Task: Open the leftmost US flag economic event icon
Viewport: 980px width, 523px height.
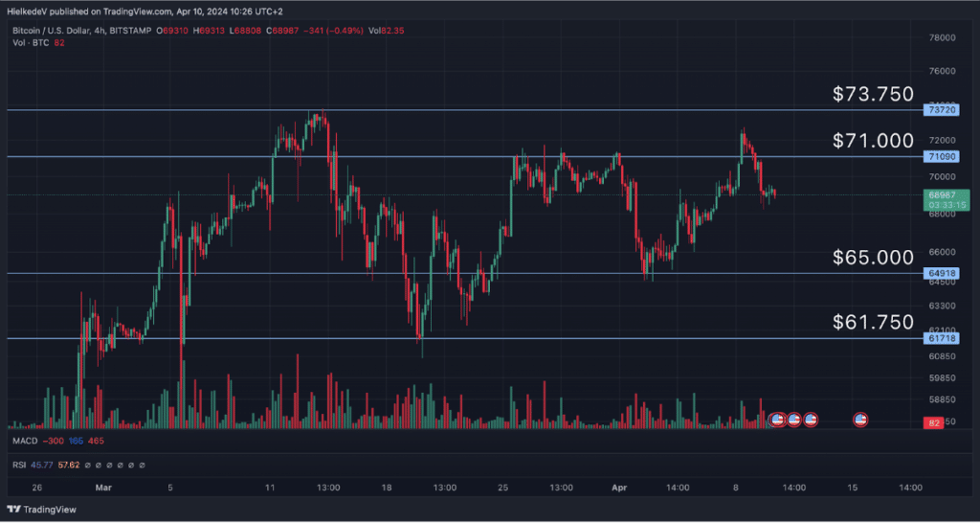Action: point(777,420)
